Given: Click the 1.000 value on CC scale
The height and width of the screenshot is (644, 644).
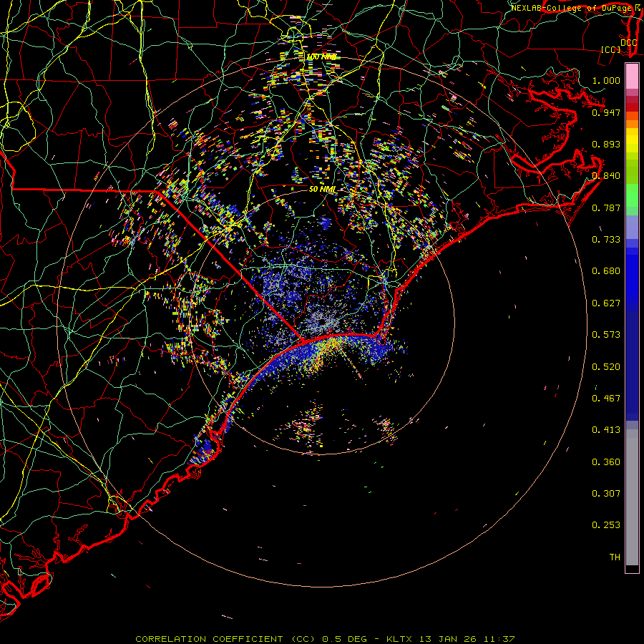Looking at the screenshot, I should (606, 80).
